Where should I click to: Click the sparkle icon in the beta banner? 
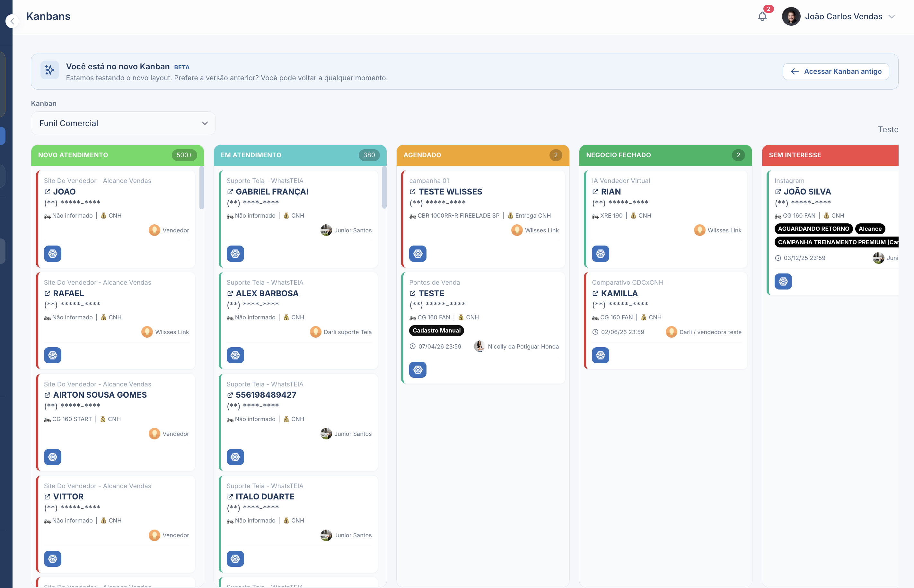point(50,70)
